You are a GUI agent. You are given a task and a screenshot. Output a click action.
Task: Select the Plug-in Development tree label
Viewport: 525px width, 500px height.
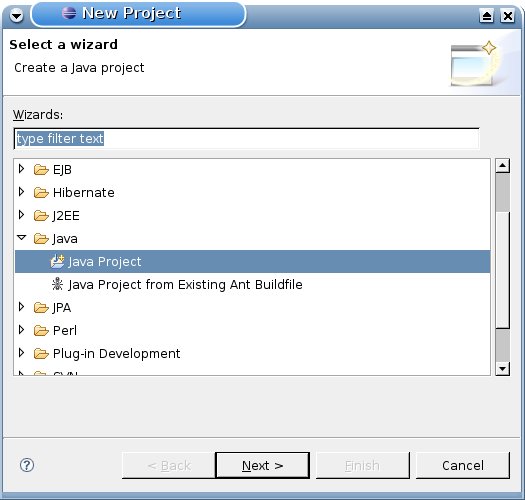tap(117, 354)
